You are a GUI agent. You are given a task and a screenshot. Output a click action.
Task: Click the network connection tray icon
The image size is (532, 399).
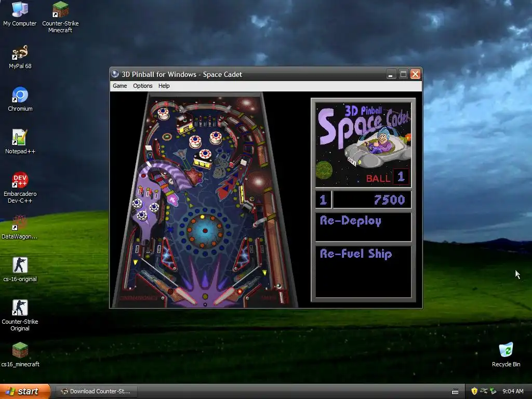coord(484,391)
